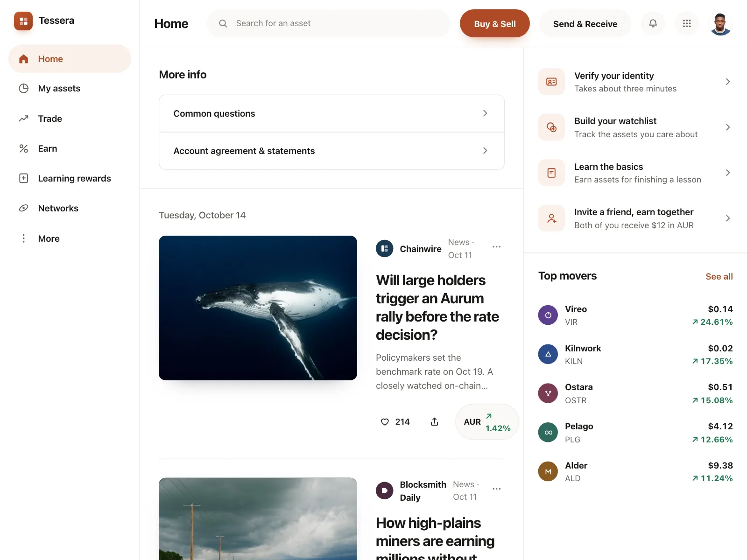Viewport: 747px width, 560px height.
Task: Click the Chainwire publisher name
Action: click(x=421, y=249)
